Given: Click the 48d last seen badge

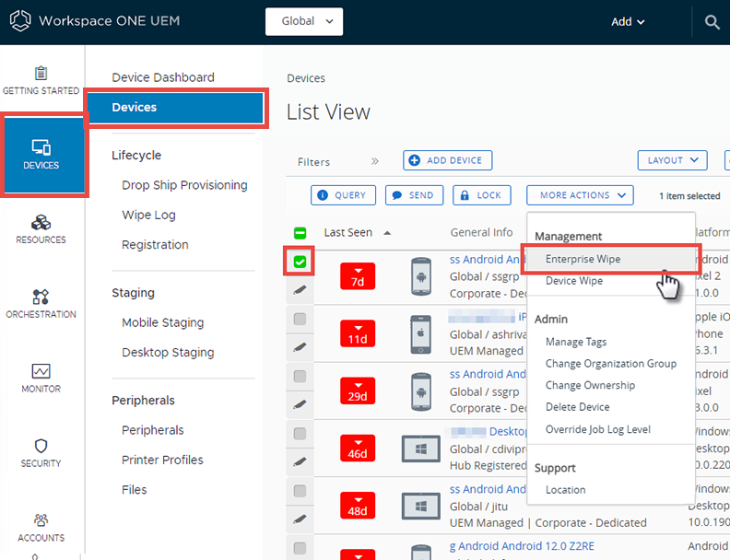Looking at the screenshot, I should click(358, 505).
